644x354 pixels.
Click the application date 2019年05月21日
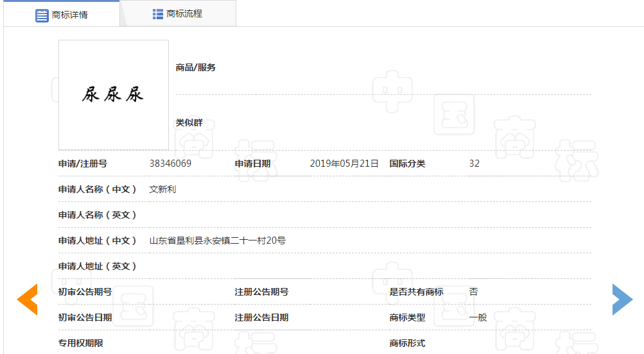pos(344,164)
